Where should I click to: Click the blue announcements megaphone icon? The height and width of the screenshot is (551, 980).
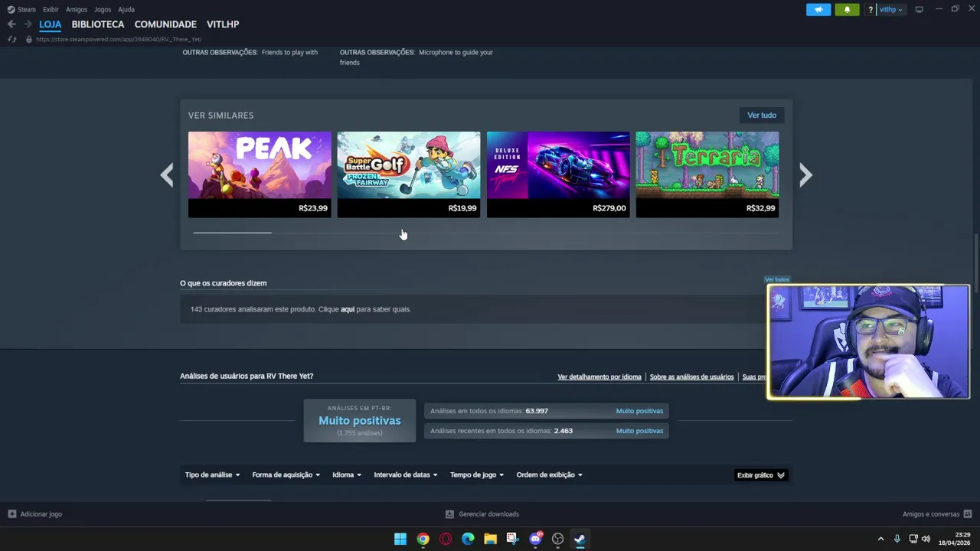coord(818,9)
